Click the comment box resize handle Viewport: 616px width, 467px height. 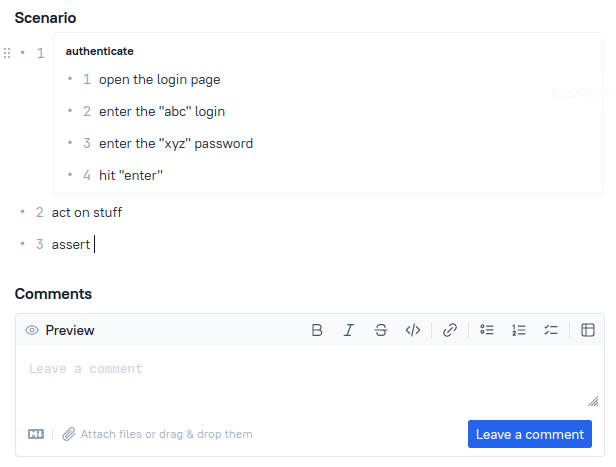coord(593,401)
